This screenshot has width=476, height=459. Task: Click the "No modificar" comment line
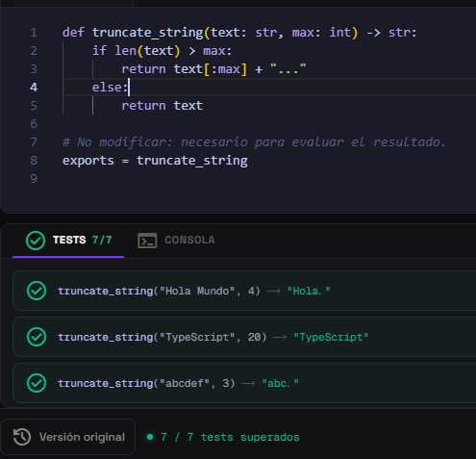coord(254,142)
